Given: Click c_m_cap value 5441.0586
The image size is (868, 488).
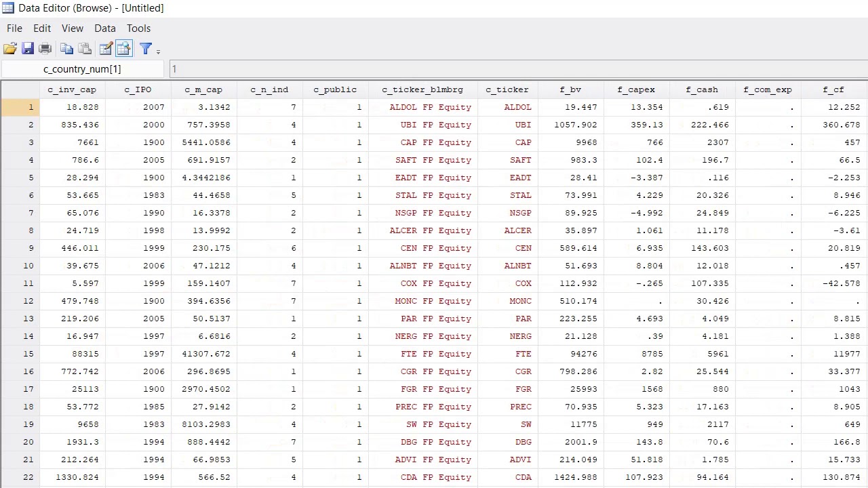Looking at the screenshot, I should [x=205, y=142].
